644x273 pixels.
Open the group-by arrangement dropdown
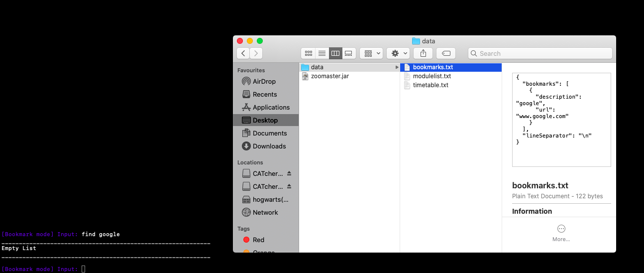[371, 53]
